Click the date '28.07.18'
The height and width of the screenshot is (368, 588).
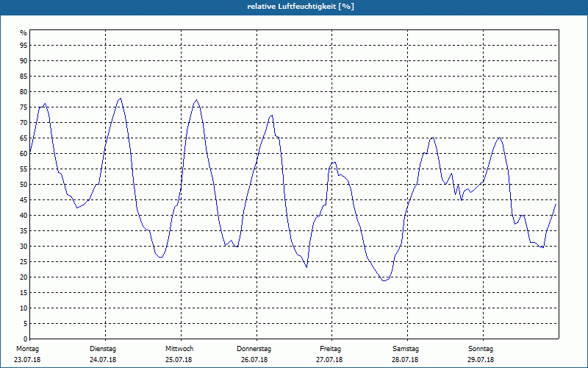click(x=405, y=360)
